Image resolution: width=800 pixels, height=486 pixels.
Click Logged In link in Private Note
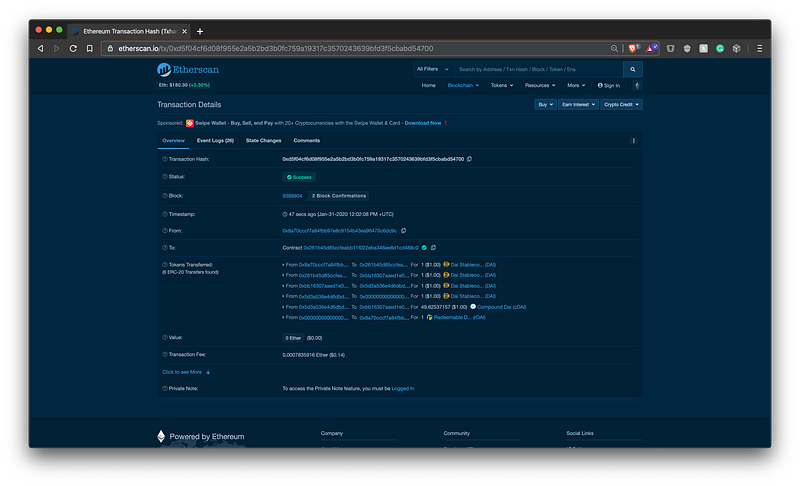(403, 389)
